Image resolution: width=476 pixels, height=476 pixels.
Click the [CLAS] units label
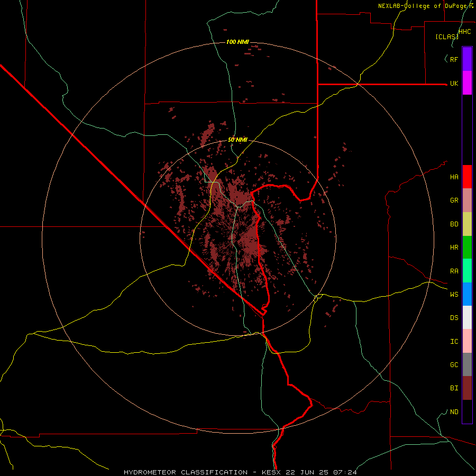(447, 36)
